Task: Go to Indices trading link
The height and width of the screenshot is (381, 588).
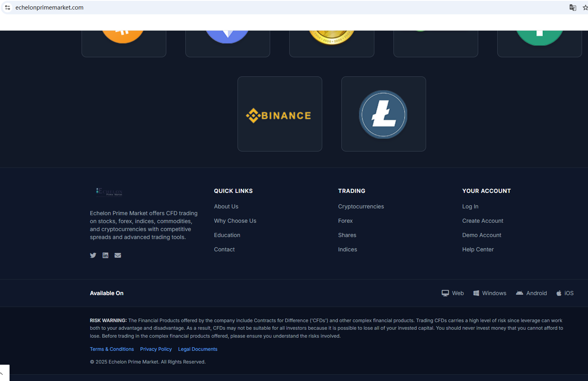Action: (348, 249)
